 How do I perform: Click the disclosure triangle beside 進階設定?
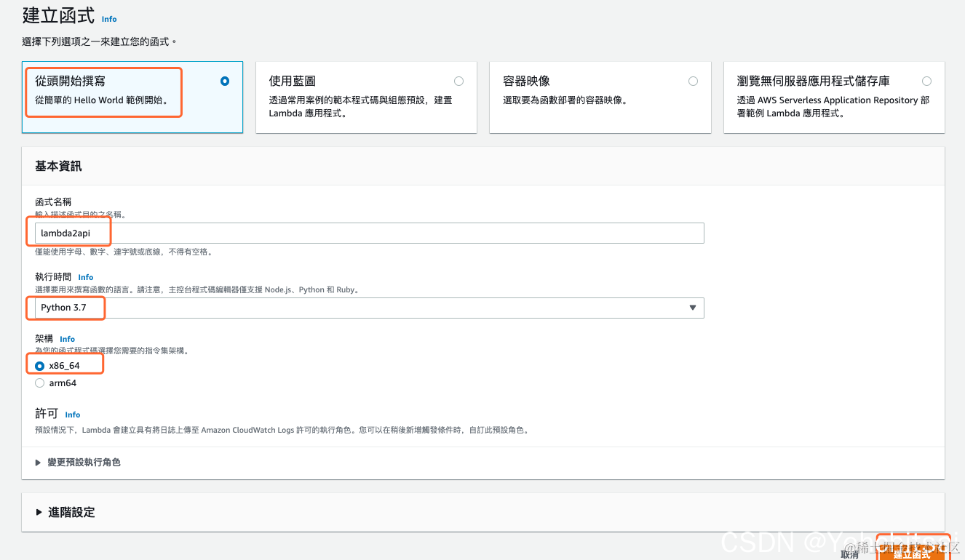(38, 512)
